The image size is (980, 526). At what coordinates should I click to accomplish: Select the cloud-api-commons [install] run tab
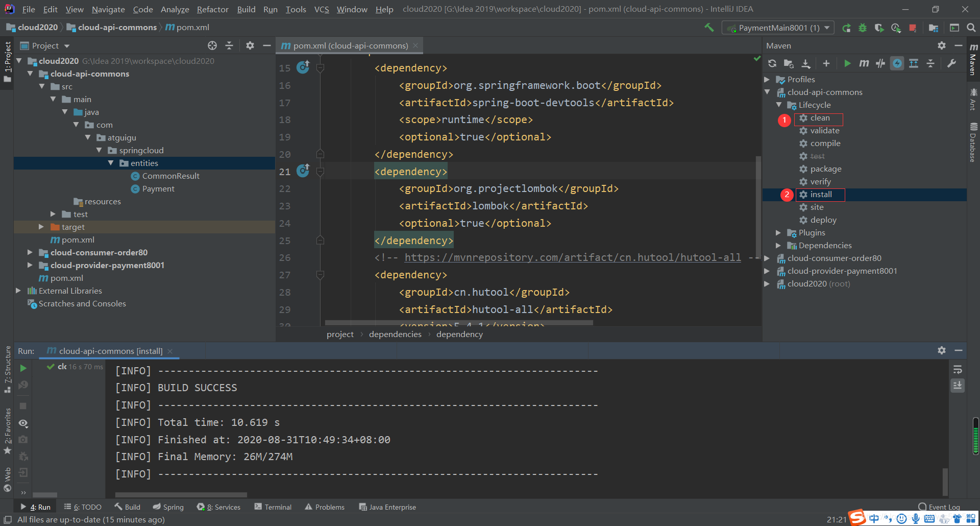110,351
